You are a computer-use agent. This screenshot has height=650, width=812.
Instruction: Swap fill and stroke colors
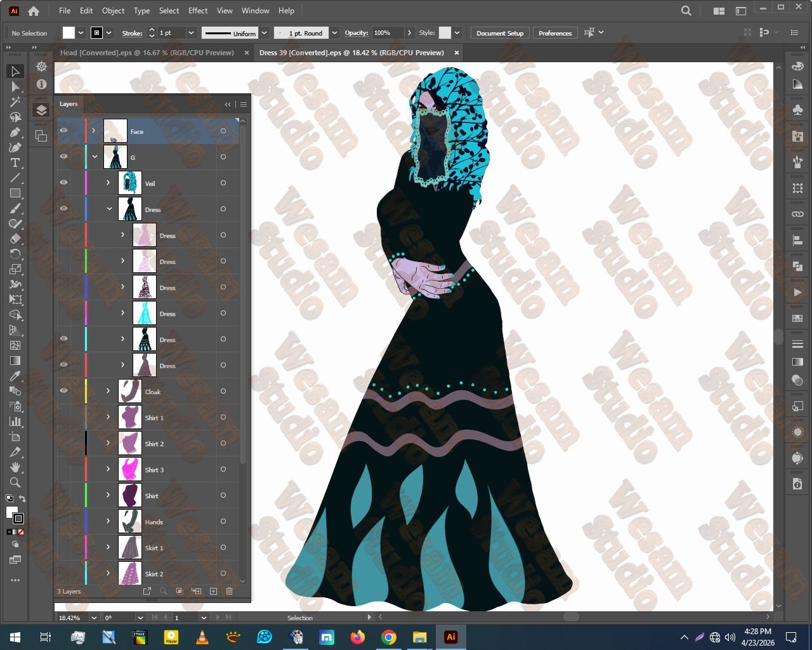click(x=22, y=499)
